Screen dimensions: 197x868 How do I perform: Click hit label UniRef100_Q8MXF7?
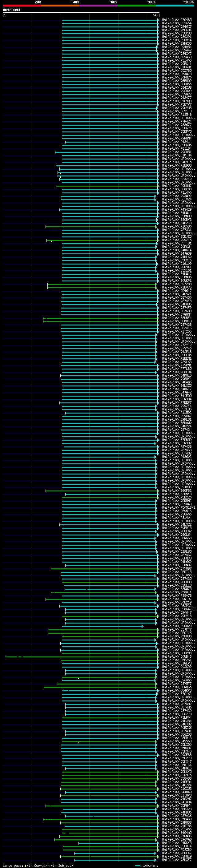click(x=177, y=860)
